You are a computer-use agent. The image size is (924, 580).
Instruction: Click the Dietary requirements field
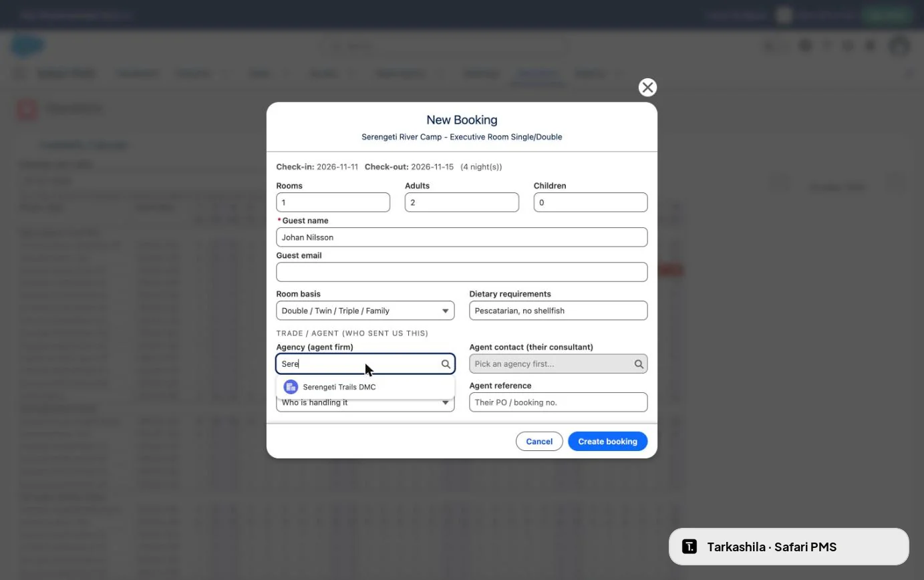tap(559, 311)
